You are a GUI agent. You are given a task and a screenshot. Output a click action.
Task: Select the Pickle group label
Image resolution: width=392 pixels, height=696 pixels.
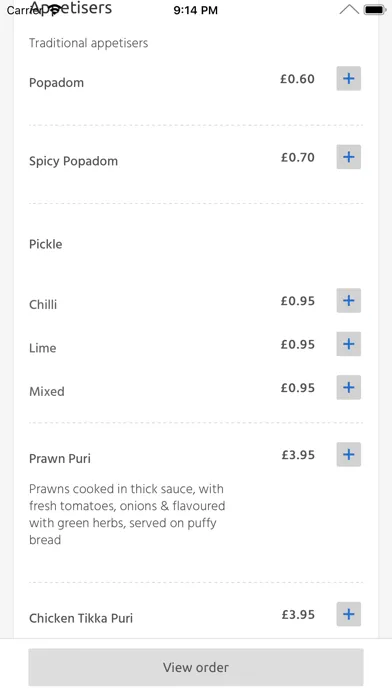(46, 244)
